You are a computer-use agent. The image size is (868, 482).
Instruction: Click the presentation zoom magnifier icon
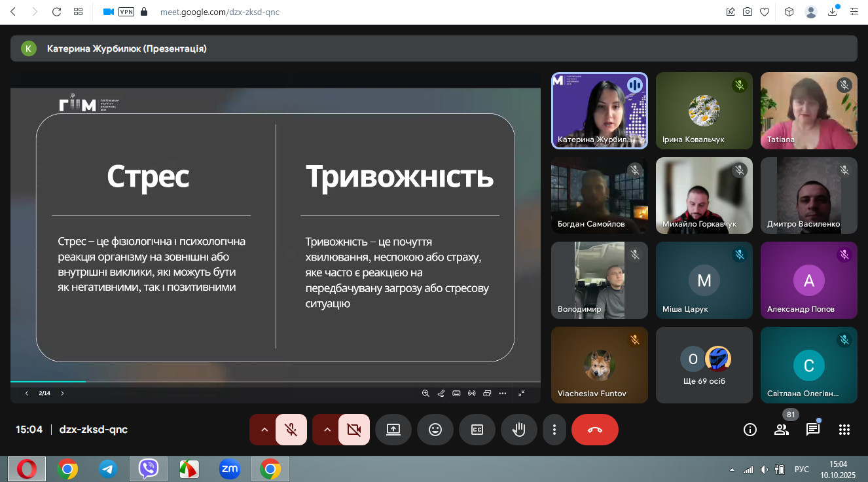point(425,394)
